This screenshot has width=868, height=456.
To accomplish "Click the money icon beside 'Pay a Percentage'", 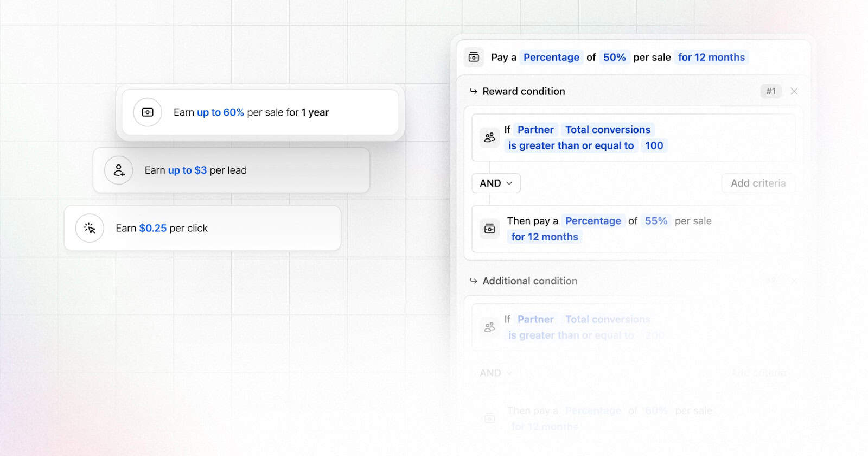I will (x=474, y=58).
